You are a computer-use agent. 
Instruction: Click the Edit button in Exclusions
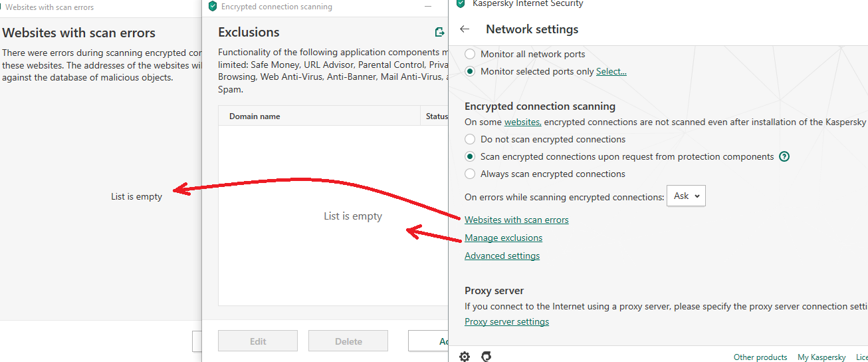point(258,341)
